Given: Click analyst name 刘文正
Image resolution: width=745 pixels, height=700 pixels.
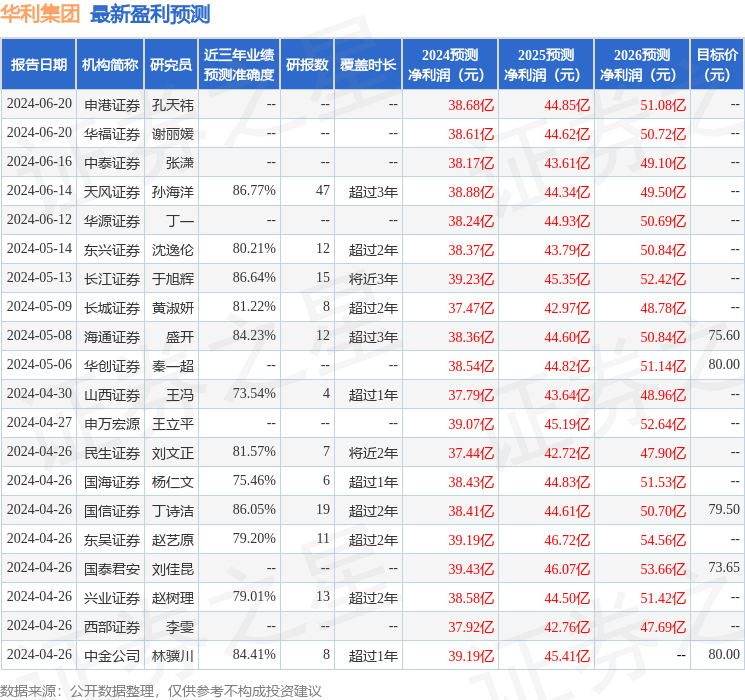Looking at the screenshot, I should point(173,453).
